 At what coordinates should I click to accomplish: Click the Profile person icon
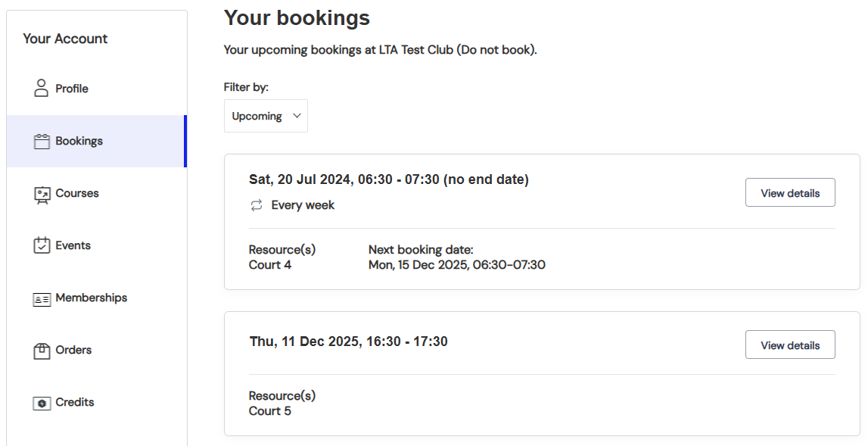pyautogui.click(x=42, y=89)
